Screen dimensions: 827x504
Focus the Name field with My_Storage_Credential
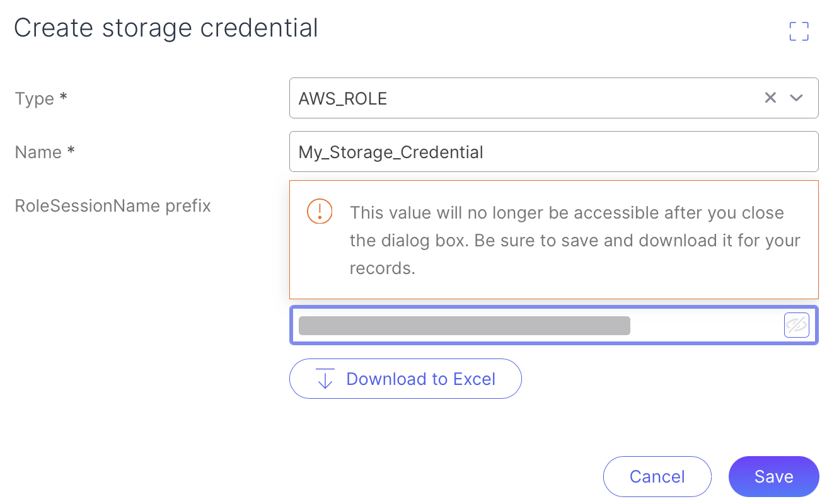pos(553,152)
